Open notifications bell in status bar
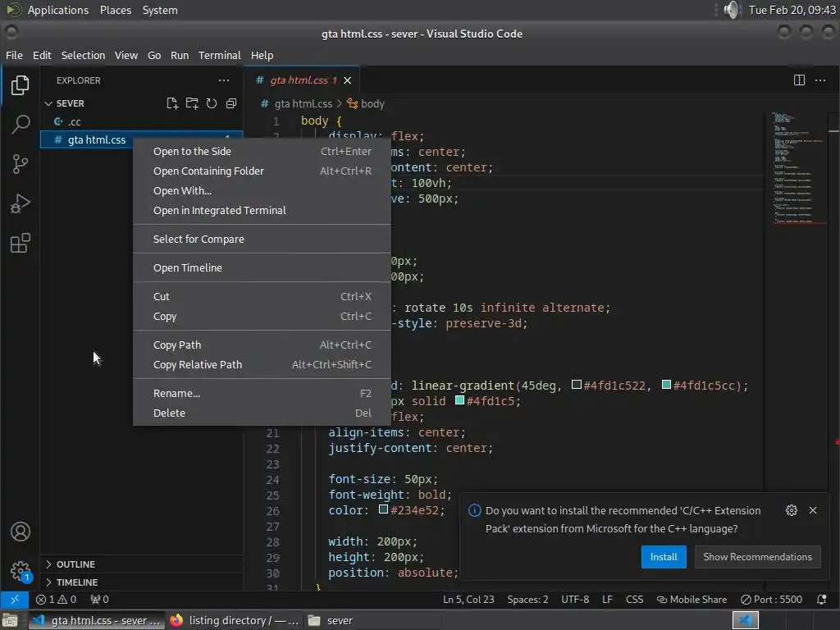Screen dimensions: 840x630 (x=821, y=600)
